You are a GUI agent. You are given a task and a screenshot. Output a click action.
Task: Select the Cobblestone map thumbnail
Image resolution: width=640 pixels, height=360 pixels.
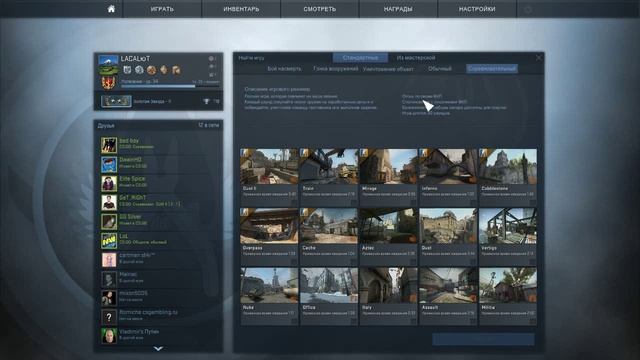pyautogui.click(x=508, y=167)
